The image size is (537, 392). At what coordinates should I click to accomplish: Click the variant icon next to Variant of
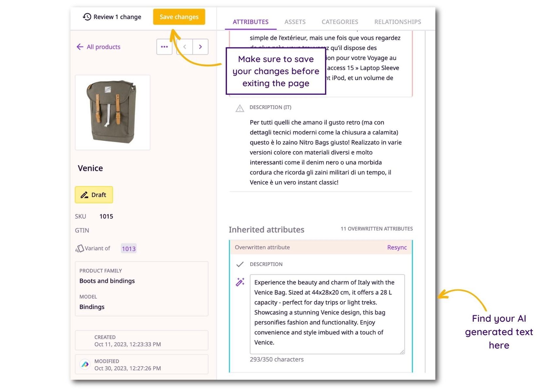(x=80, y=248)
